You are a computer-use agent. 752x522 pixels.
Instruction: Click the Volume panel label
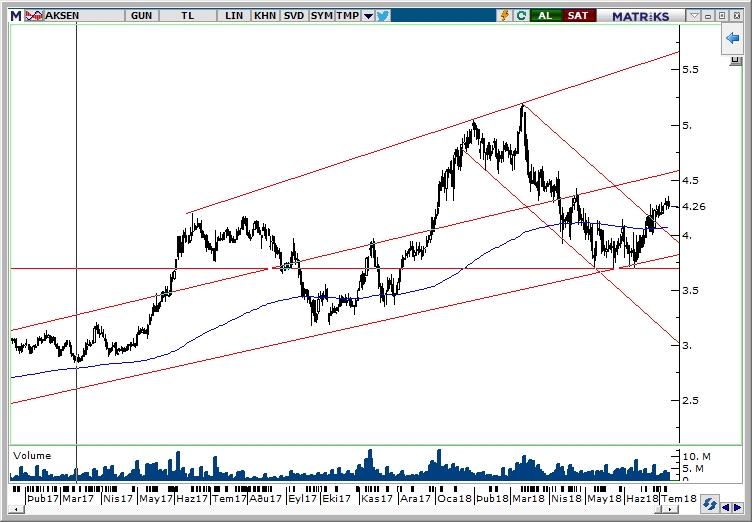coord(32,456)
